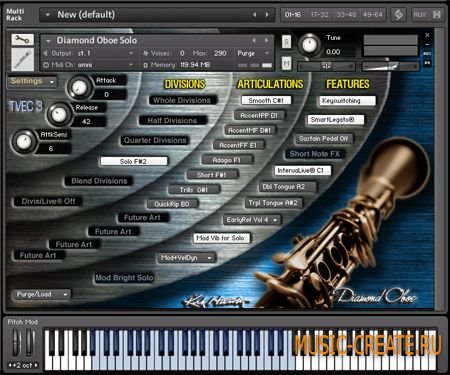Viewport: 450px width, 375px height.
Task: Shift keyboard octave up with right arrow
Action: pyautogui.click(x=36, y=365)
